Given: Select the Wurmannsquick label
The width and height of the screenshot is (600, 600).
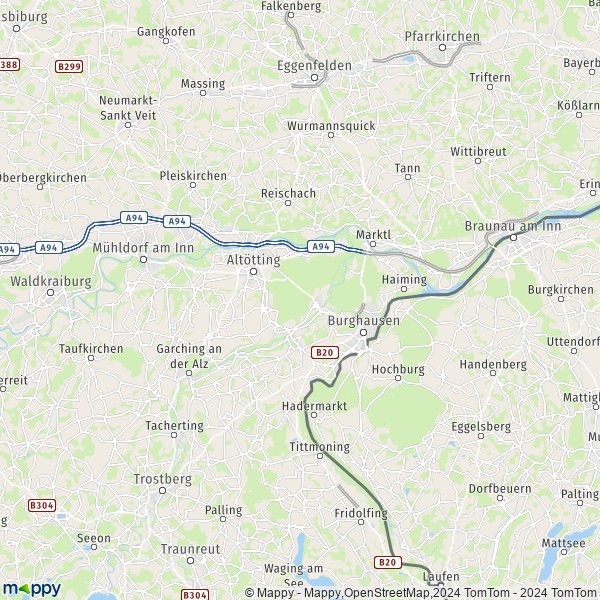Looking at the screenshot, I should pos(331,126).
